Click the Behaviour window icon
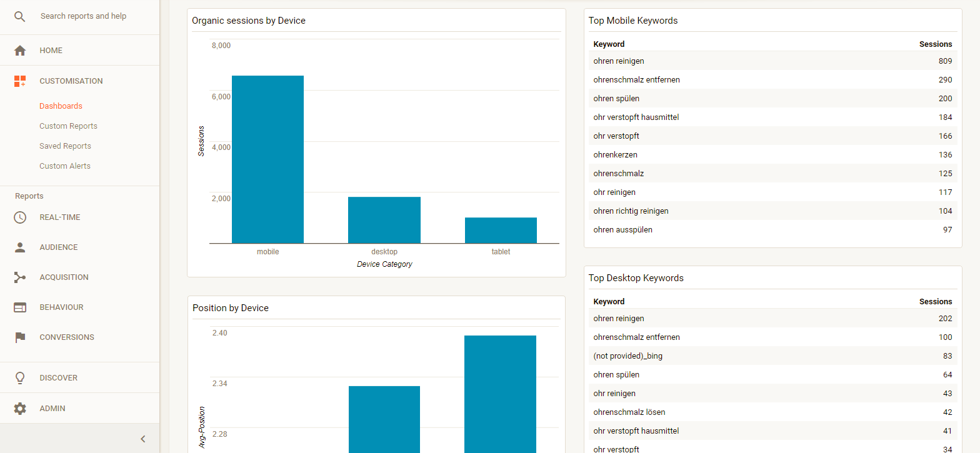The image size is (980, 453). (20, 307)
